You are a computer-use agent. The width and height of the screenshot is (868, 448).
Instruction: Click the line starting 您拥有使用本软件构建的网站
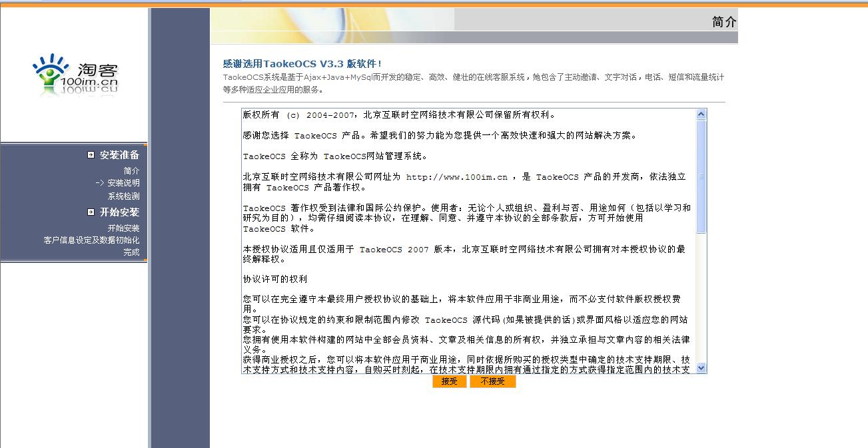click(x=466, y=339)
